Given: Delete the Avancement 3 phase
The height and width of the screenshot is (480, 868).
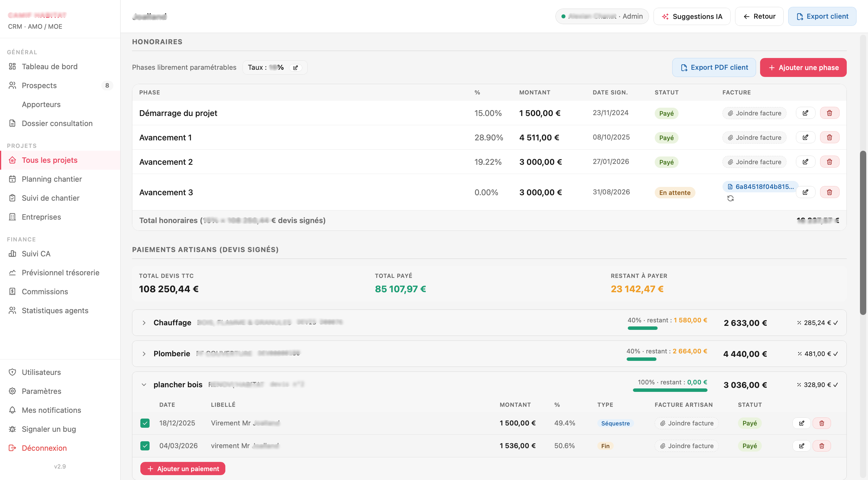Looking at the screenshot, I should point(829,192).
